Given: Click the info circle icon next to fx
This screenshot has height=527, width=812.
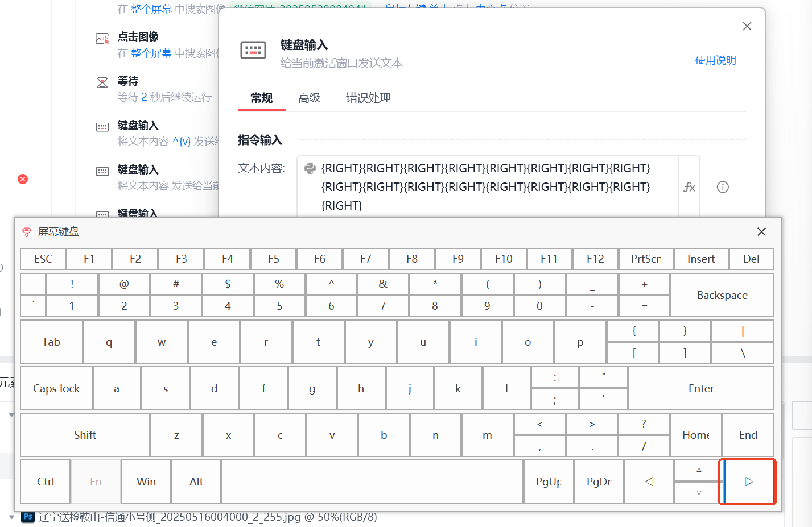Looking at the screenshot, I should pos(723,187).
